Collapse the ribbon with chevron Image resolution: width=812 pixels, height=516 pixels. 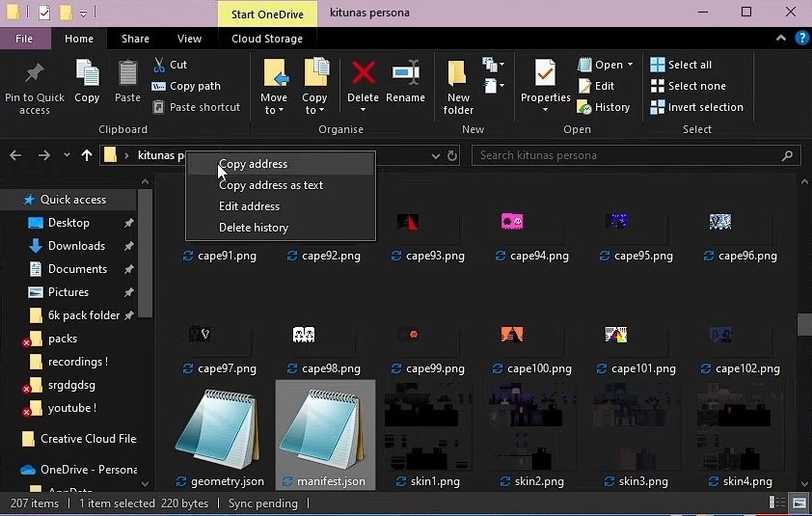781,39
